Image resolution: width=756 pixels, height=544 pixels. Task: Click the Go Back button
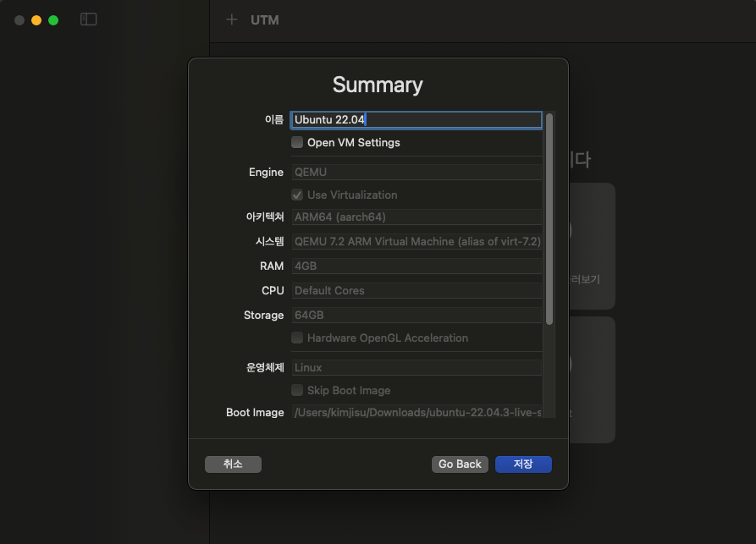pyautogui.click(x=460, y=464)
